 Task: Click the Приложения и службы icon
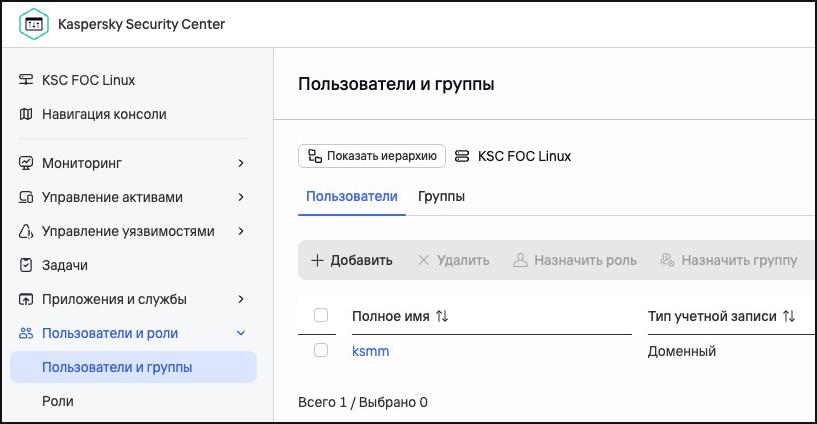tap(26, 299)
